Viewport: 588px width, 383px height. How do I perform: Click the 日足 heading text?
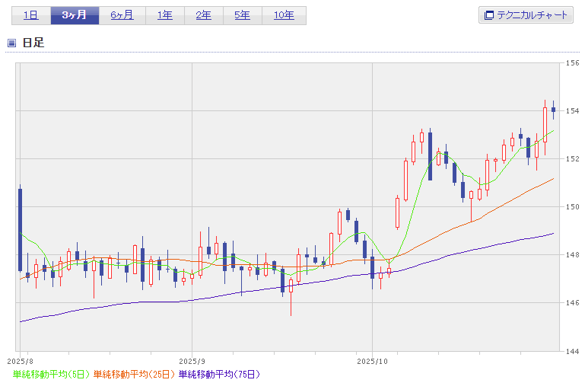[33, 43]
